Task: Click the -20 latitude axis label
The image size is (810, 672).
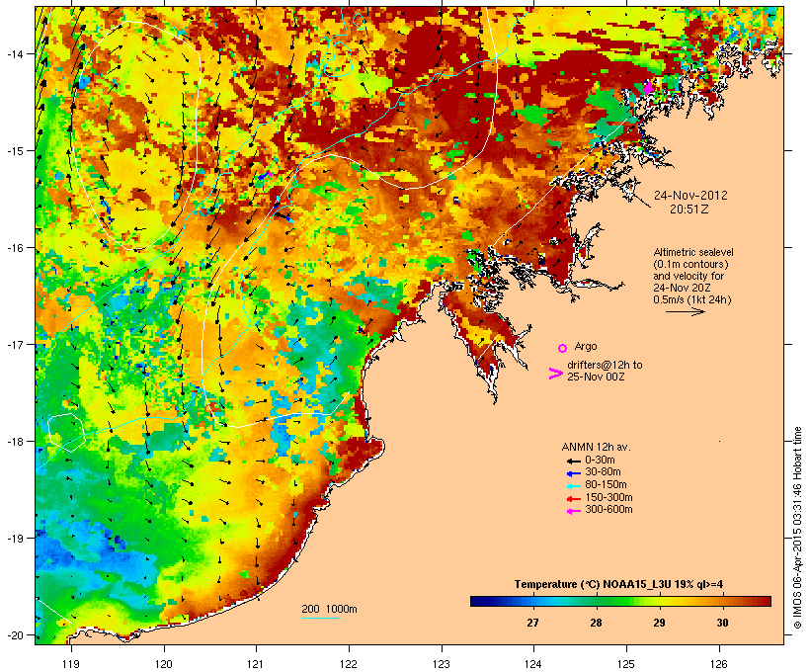Action: (14, 634)
